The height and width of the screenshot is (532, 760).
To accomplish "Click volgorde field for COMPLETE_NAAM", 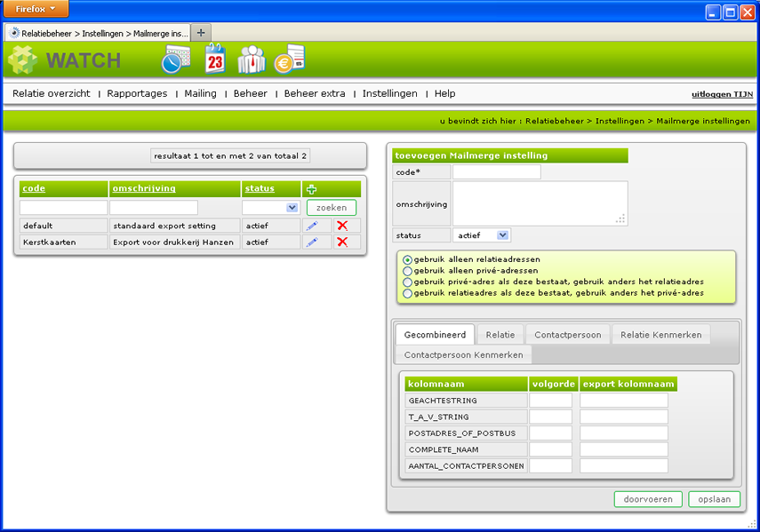I will click(550, 449).
